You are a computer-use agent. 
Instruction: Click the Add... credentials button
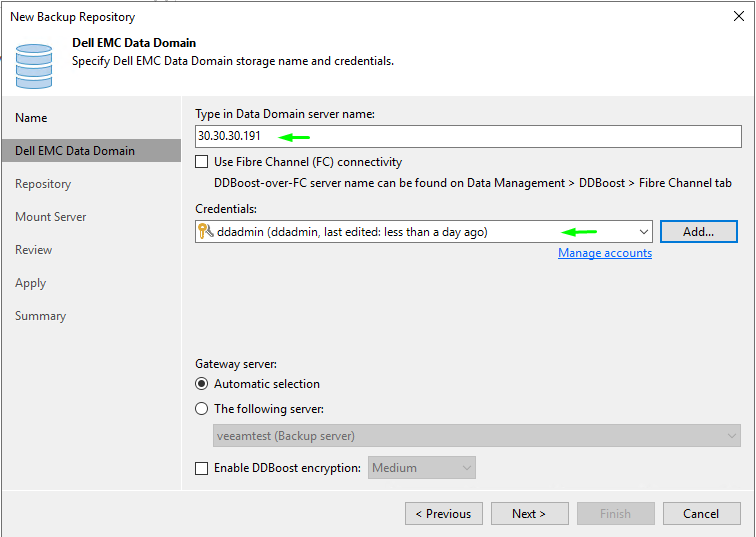click(698, 232)
